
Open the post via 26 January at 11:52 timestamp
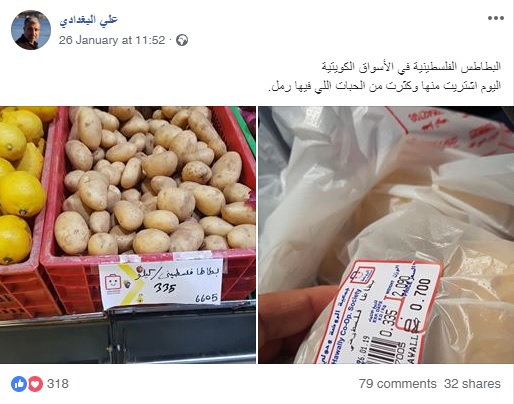tap(112, 40)
